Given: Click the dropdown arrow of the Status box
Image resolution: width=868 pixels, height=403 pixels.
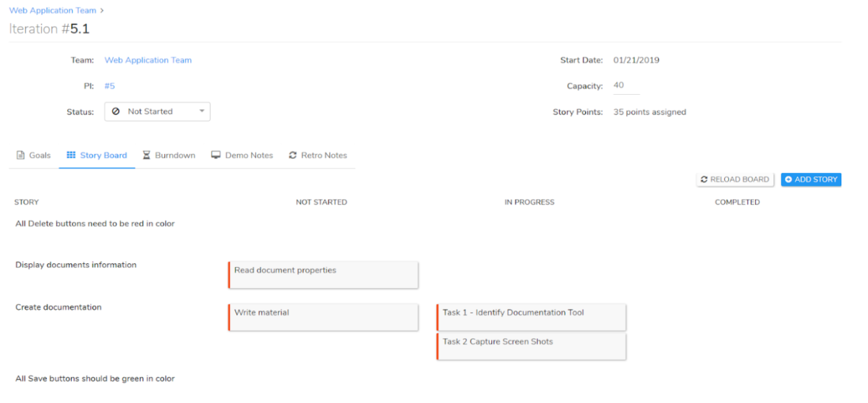Looking at the screenshot, I should pyautogui.click(x=202, y=111).
